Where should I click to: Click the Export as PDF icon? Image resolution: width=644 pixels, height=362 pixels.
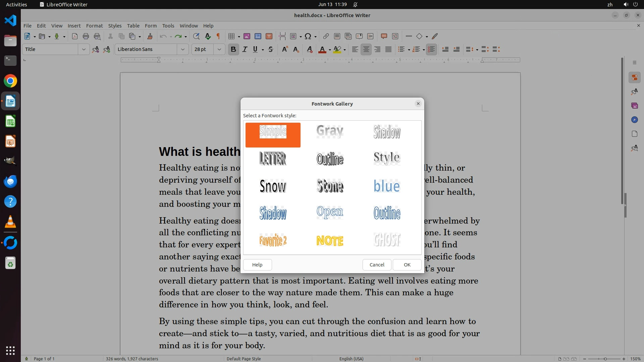(x=75, y=36)
